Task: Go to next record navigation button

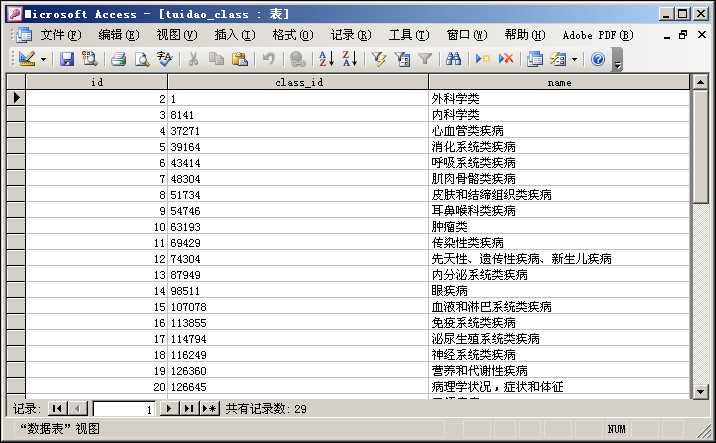Action: point(169,408)
